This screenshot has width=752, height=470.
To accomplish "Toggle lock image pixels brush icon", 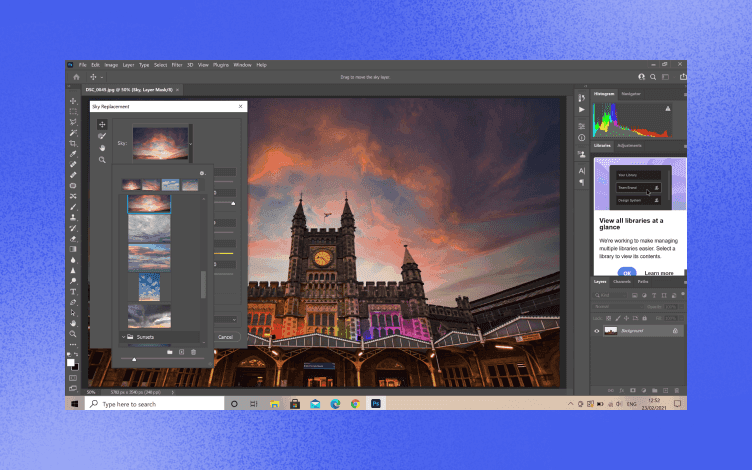I will 618,318.
